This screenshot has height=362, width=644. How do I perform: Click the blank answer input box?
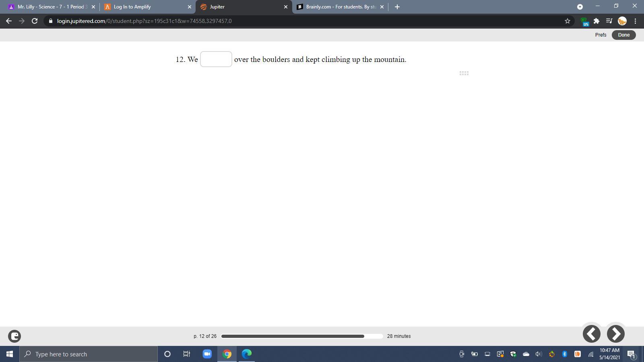216,59
